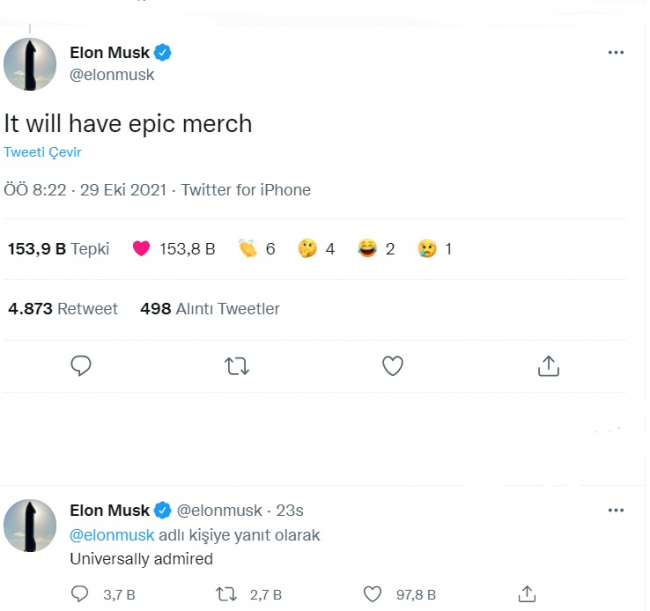Open the @elonmusk mention in reply line

coord(109,535)
